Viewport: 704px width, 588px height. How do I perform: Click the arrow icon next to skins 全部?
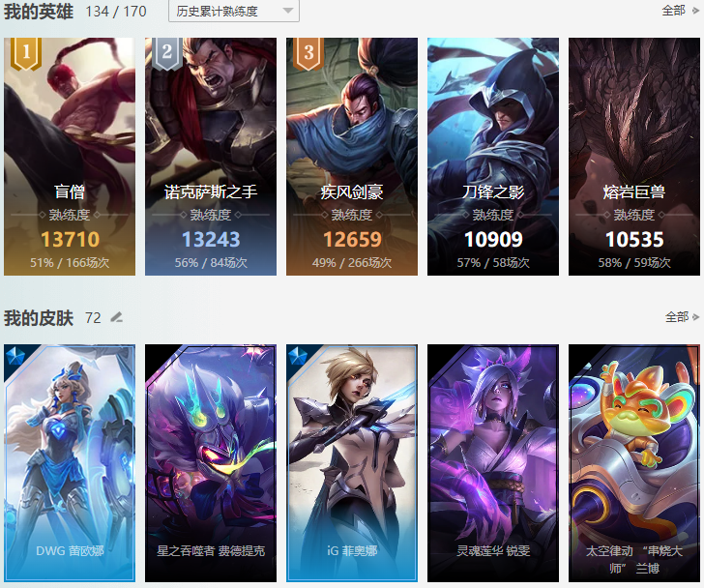695,317
